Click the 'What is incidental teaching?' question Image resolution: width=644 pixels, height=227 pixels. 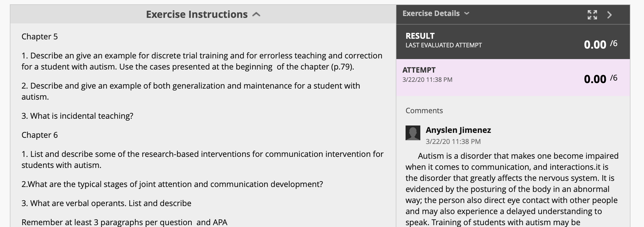77,116
